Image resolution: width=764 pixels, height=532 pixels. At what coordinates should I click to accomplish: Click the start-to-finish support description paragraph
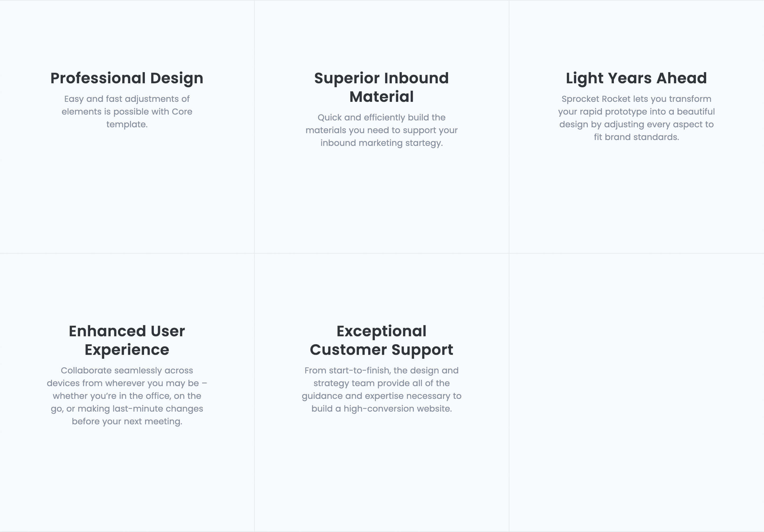tap(381, 389)
